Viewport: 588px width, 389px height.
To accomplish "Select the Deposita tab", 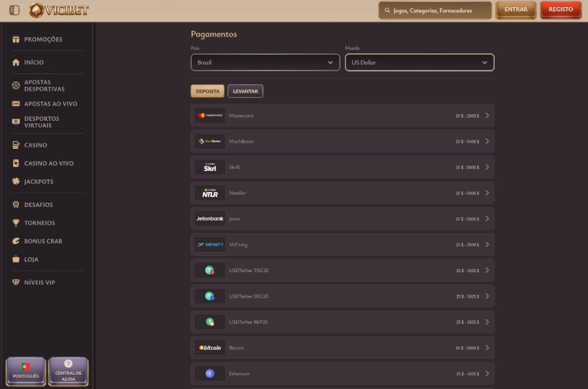I will click(207, 91).
